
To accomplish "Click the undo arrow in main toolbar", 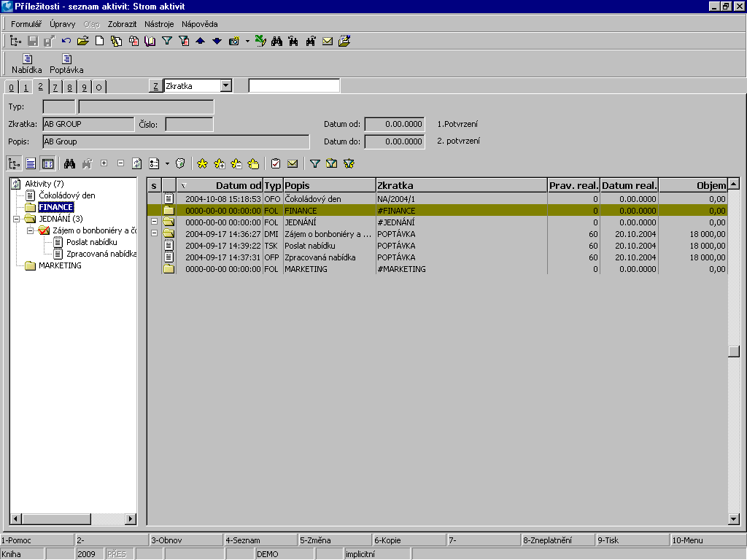I will pos(66,42).
